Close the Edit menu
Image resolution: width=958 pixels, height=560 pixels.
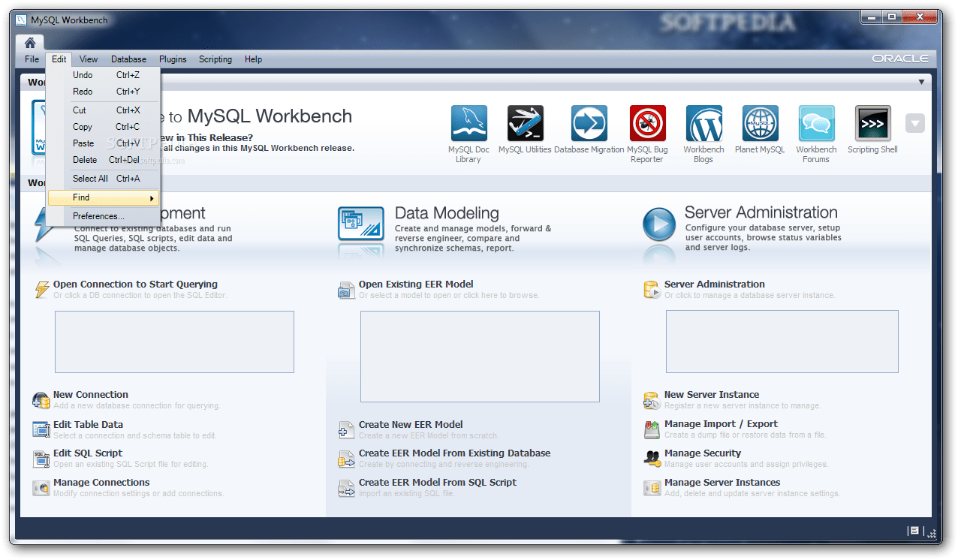click(59, 59)
